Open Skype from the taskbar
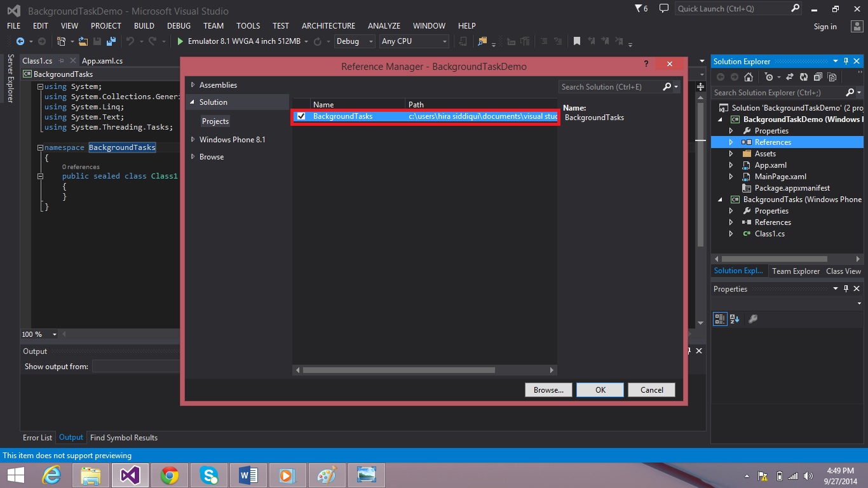This screenshot has width=868, height=488. coord(208,475)
